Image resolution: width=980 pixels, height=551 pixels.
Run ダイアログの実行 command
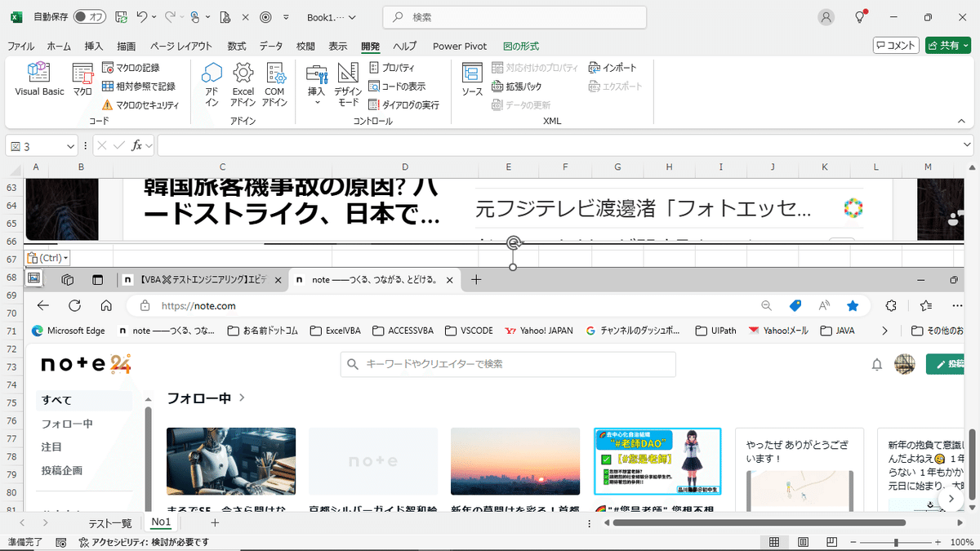[404, 104]
